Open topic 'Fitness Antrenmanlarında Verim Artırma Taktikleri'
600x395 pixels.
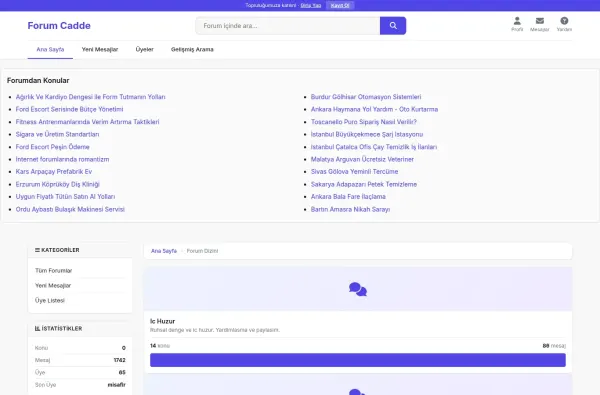87,122
